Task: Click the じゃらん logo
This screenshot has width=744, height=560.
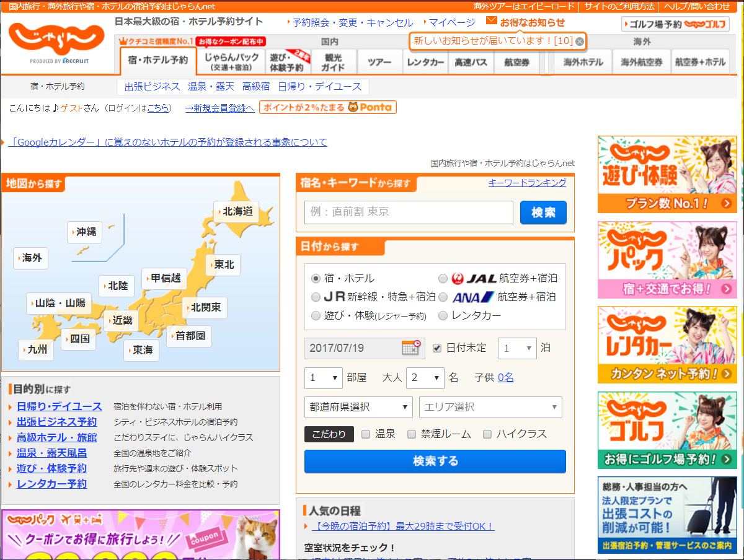Action: click(x=56, y=40)
